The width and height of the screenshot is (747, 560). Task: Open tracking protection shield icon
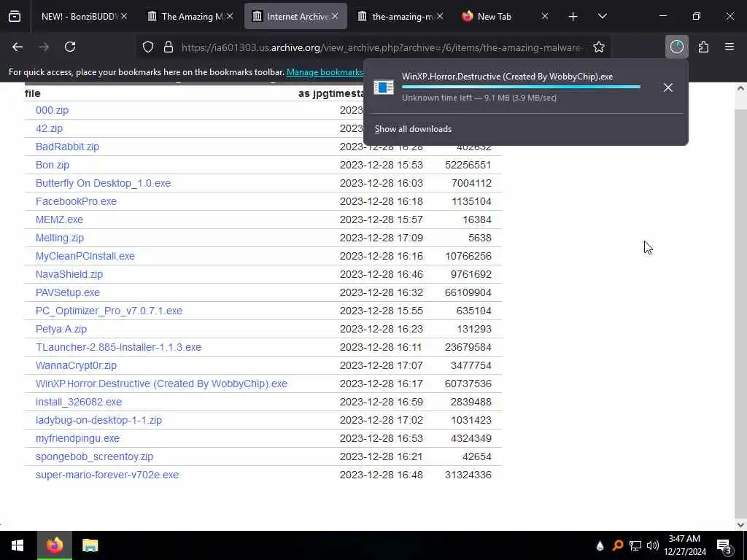tap(148, 47)
